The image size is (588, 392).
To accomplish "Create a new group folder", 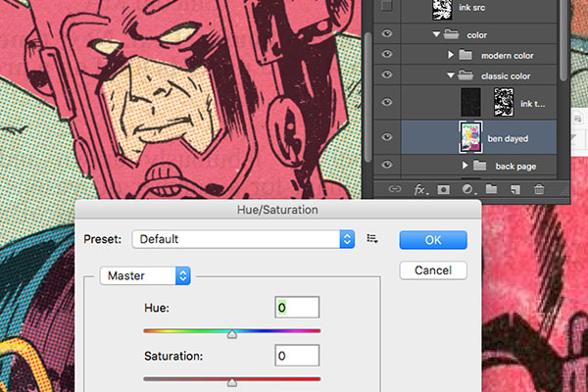I will click(x=492, y=189).
